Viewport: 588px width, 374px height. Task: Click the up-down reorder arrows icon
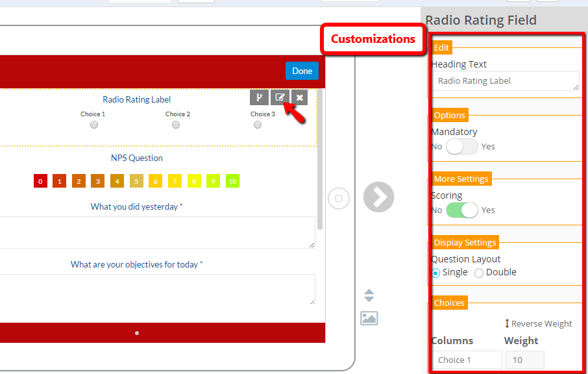tap(369, 295)
